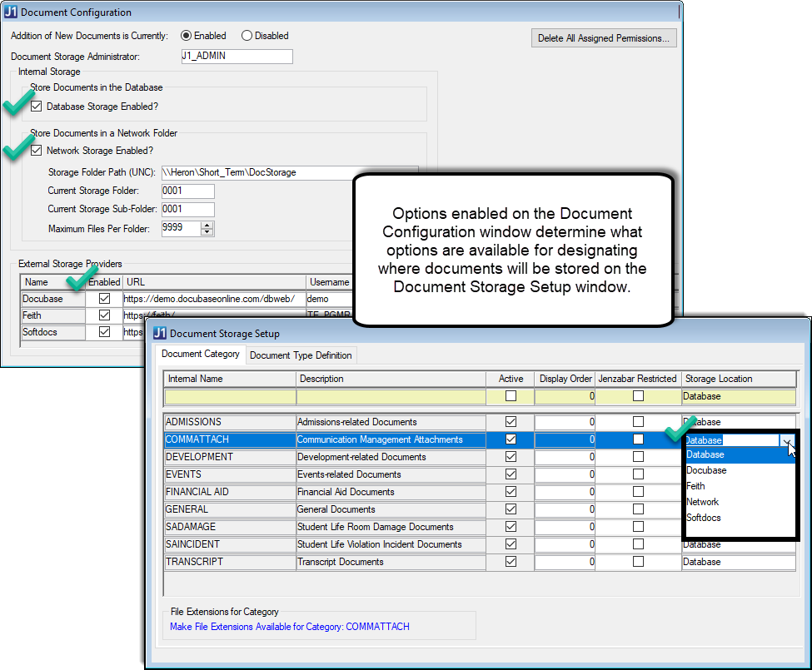Select the Enabled radio button for new documents

pyautogui.click(x=187, y=36)
